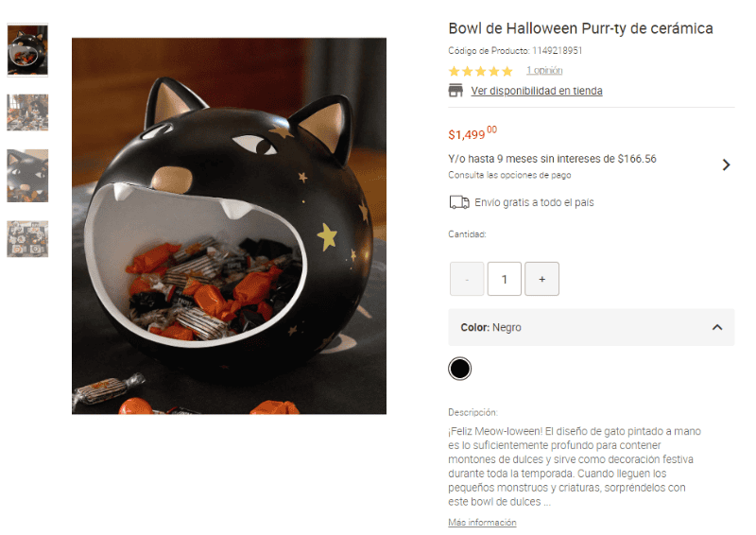This screenshot has height=535, width=756.
Task: Collapse the Color: Negro section
Action: click(x=716, y=327)
